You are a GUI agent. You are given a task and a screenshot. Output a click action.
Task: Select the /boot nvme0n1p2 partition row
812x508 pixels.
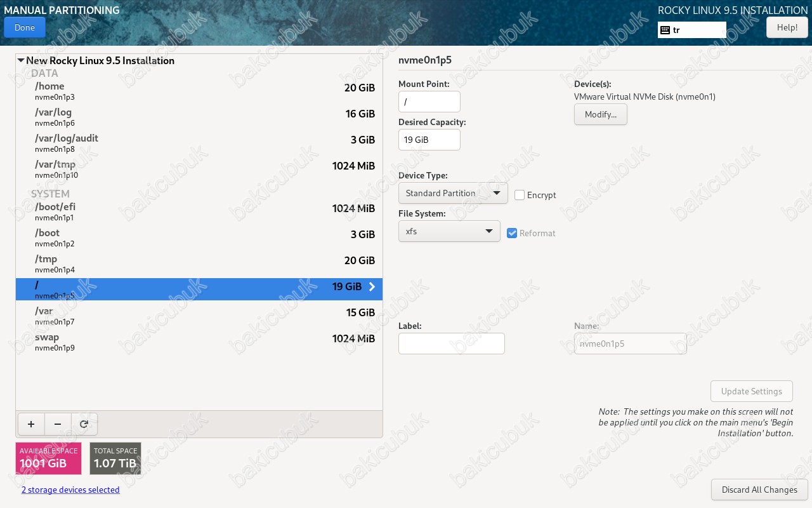pos(199,238)
